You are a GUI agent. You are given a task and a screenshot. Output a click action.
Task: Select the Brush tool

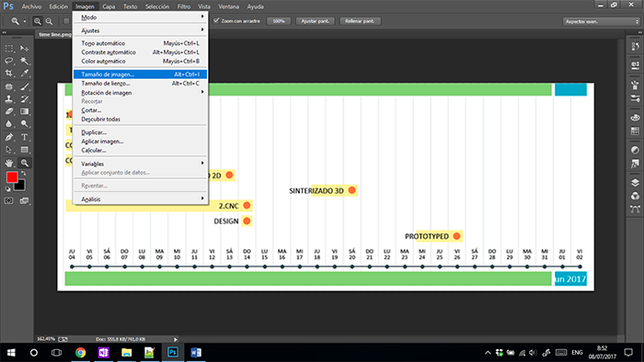pos(25,86)
